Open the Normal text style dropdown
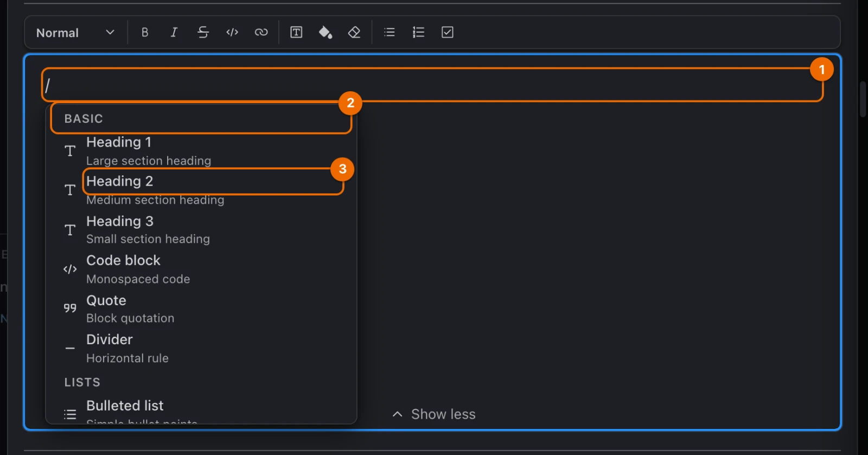This screenshot has height=455, width=868. [x=75, y=33]
